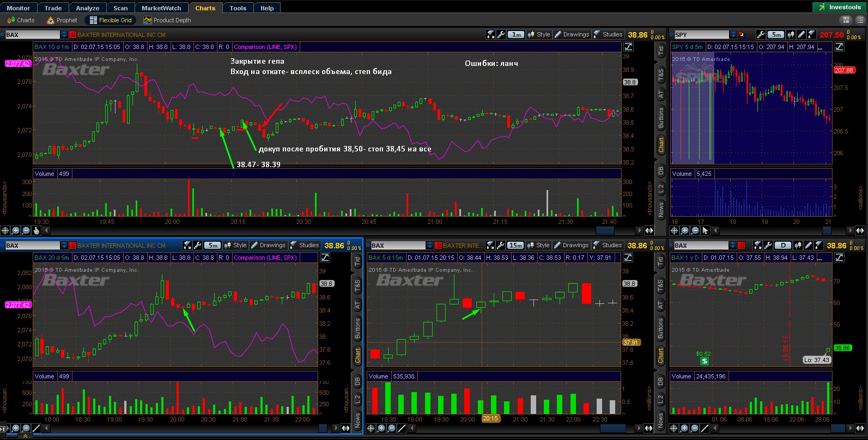Viewport: 868px width, 440px height.
Task: Go to the MarketWatch tab
Action: click(x=161, y=8)
